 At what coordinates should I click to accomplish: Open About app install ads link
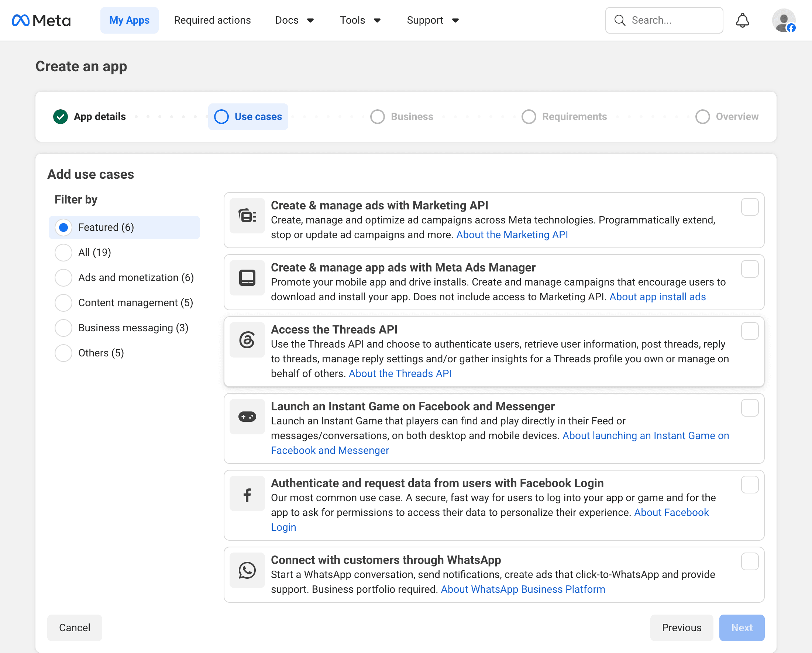tap(658, 297)
